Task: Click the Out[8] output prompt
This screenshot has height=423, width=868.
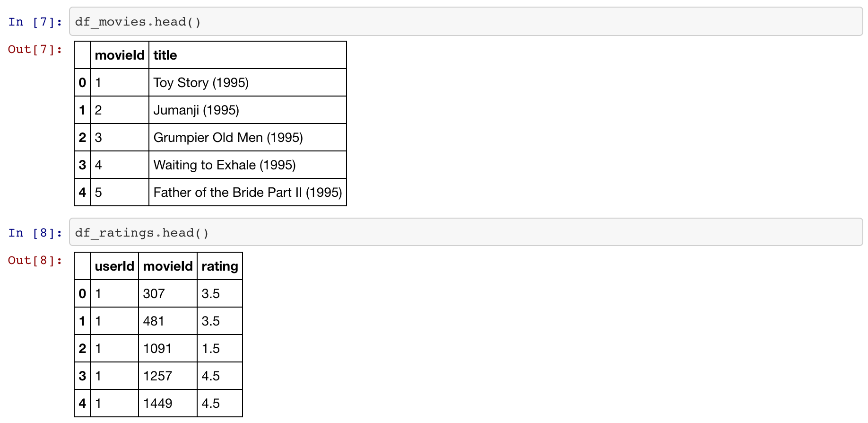Action: [x=35, y=260]
